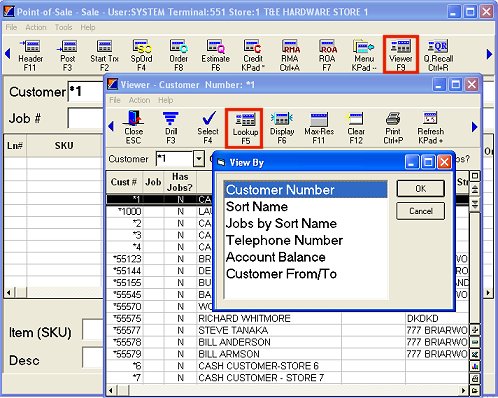Click the Q.Recall Ctrl+R icon
This screenshot has width=498, height=398.
pyautogui.click(x=438, y=54)
